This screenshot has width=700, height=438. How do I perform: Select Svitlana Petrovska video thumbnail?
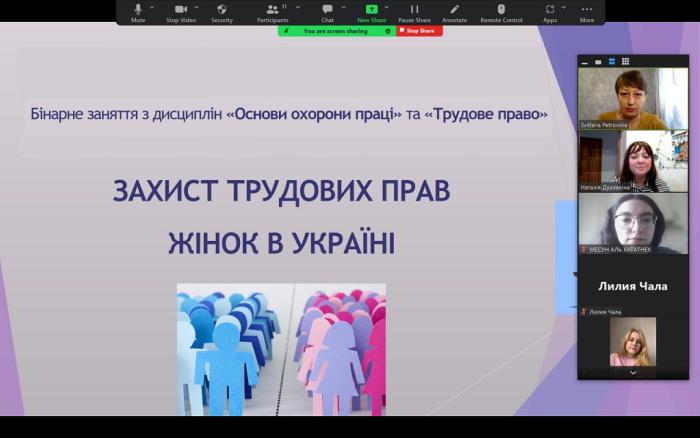tap(633, 99)
